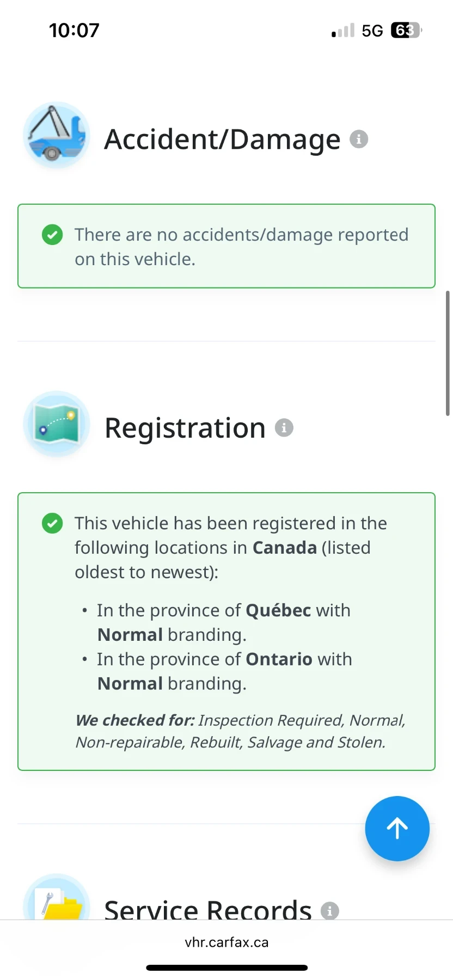This screenshot has height=980, width=453.
Task: Tap the "We checked for" note text
Action: (240, 731)
